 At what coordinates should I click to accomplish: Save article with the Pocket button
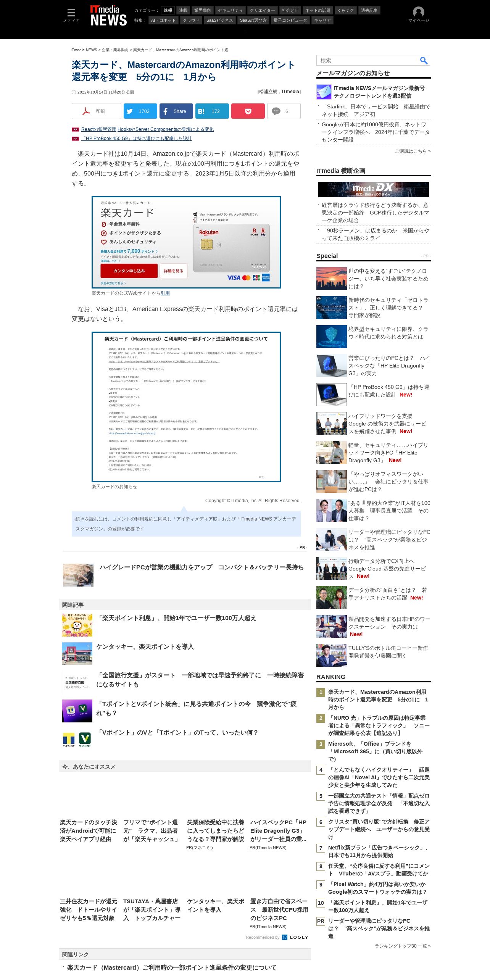pyautogui.click(x=248, y=111)
